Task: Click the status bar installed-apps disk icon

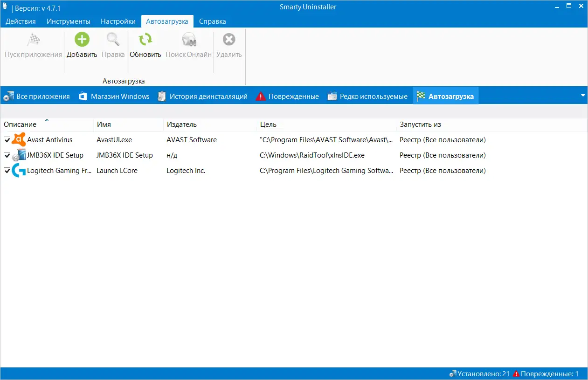Action: pos(452,373)
